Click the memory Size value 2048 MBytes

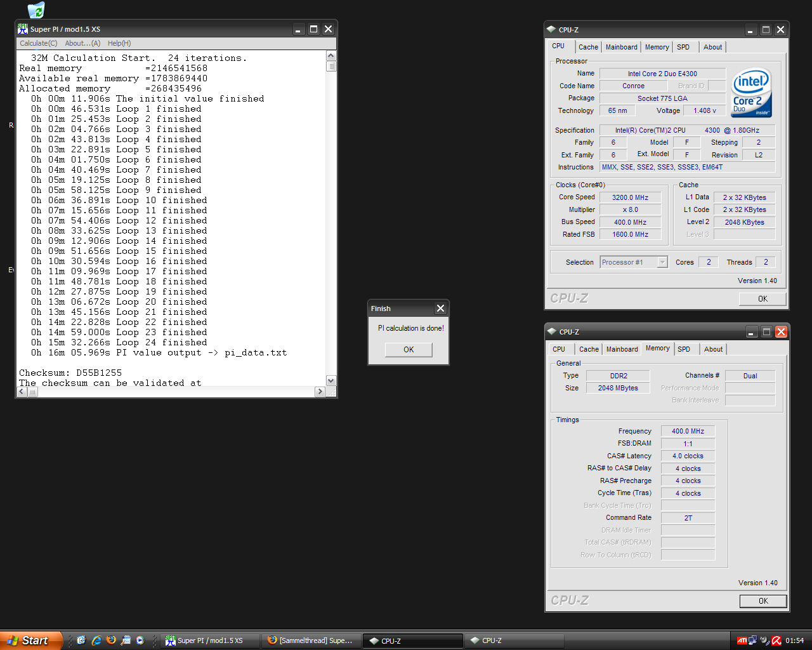click(x=618, y=388)
